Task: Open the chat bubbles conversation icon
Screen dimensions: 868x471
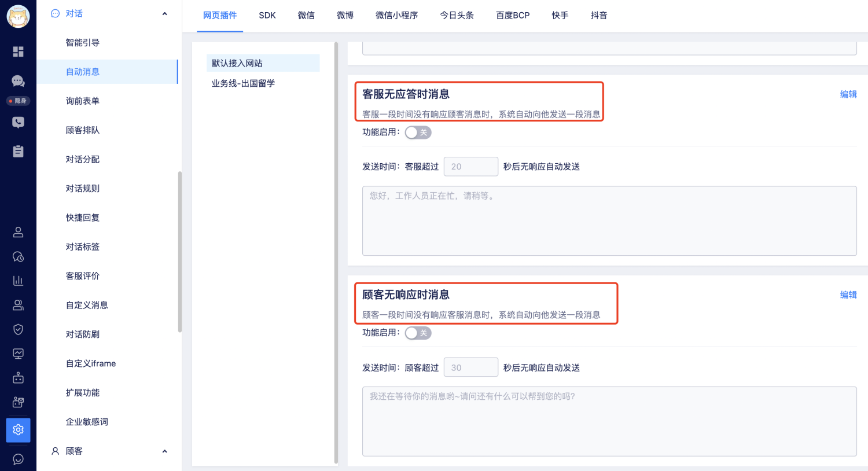Action: (18, 81)
